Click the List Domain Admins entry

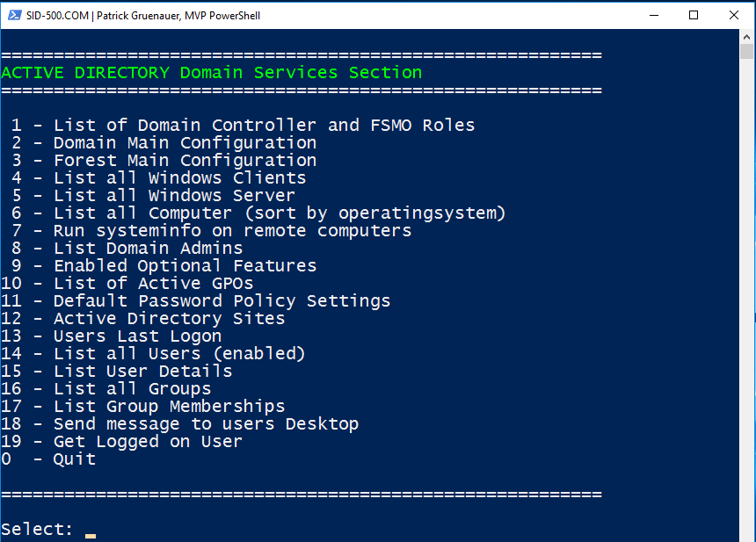point(148,249)
